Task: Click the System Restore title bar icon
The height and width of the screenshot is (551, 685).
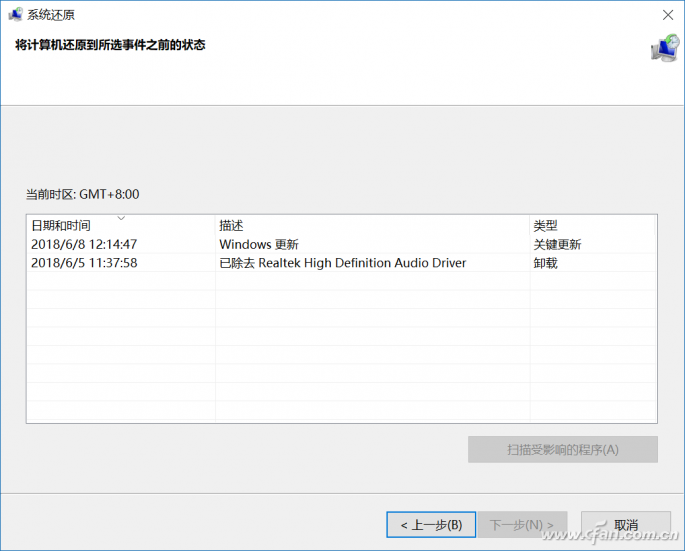Action: point(15,14)
